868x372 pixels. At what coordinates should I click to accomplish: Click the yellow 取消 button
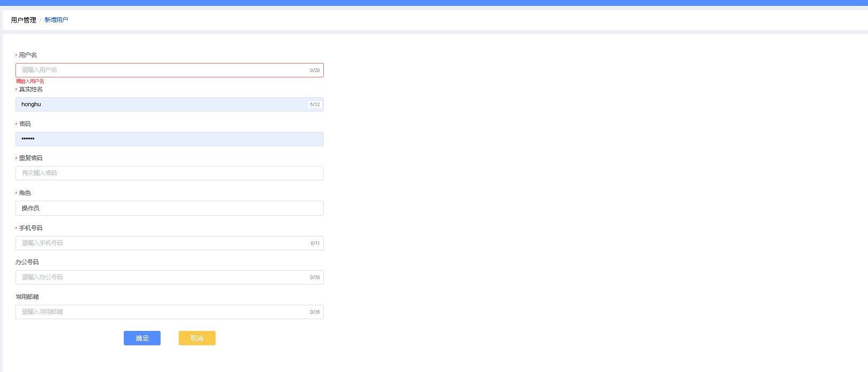coord(197,338)
